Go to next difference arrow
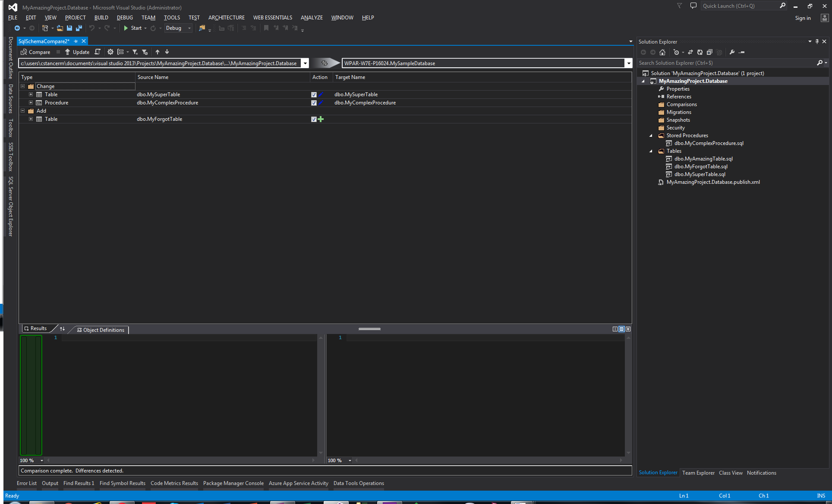This screenshot has width=832, height=504. point(167,52)
